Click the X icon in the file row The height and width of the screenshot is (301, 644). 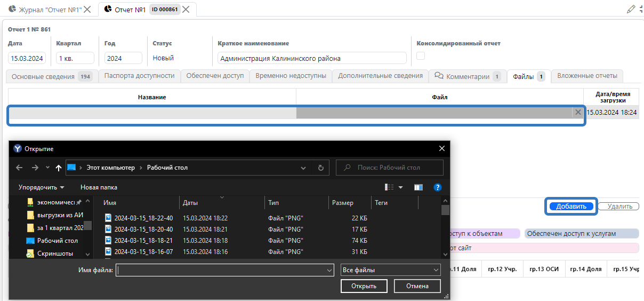pyautogui.click(x=577, y=112)
